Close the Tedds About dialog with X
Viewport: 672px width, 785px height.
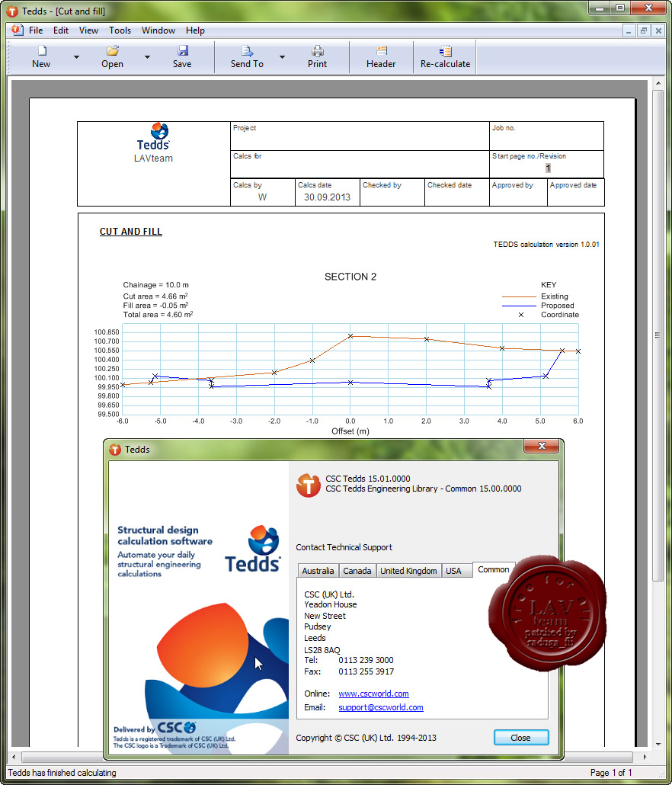[x=542, y=446]
